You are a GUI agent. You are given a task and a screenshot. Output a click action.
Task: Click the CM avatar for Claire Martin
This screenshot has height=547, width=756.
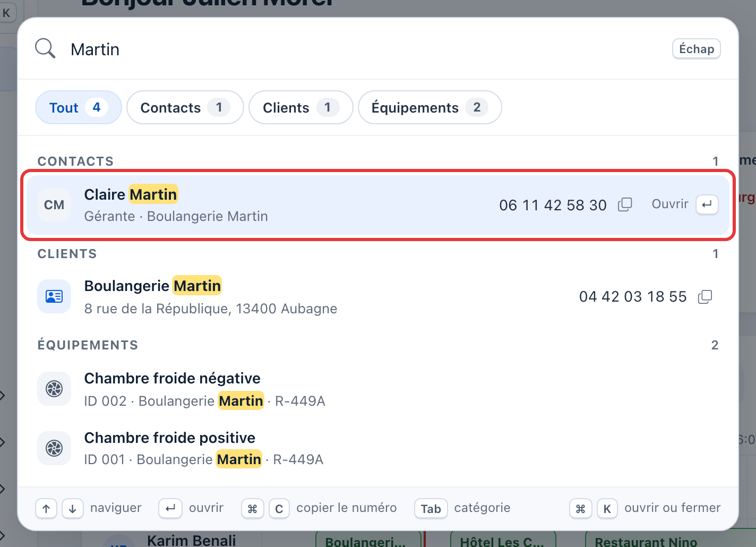[54, 205]
